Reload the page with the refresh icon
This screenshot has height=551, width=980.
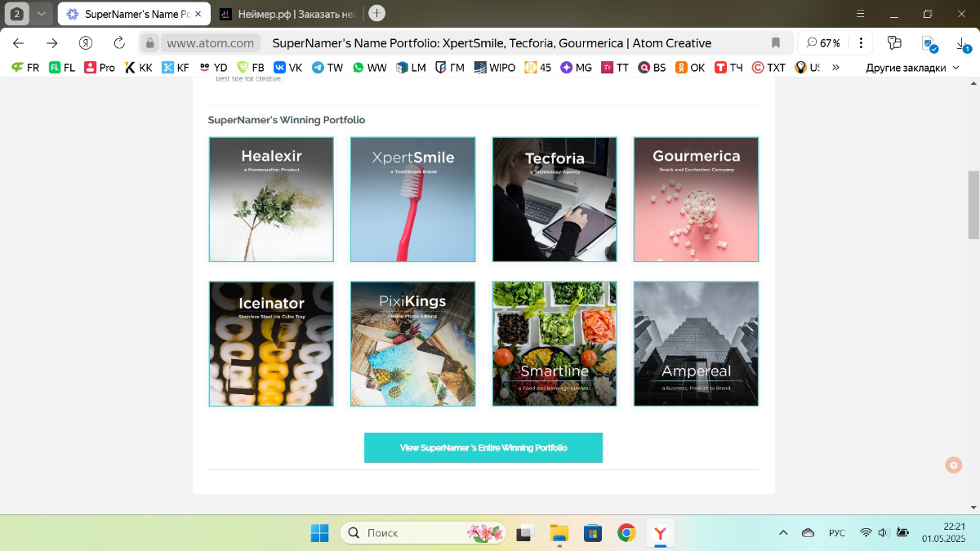[x=119, y=43]
